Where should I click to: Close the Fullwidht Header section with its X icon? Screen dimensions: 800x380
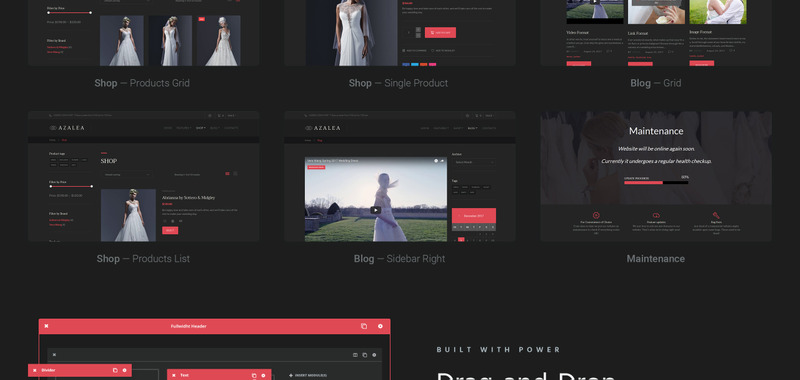tap(46, 326)
